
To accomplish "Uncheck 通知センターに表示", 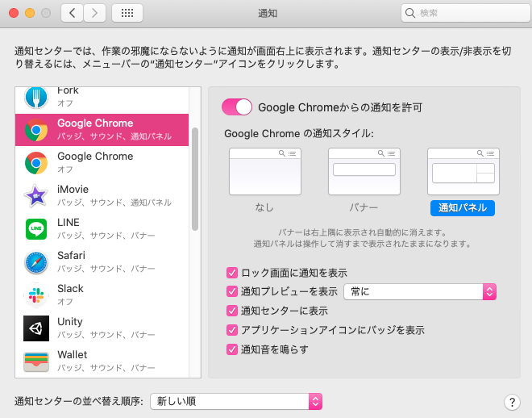I will pos(232,311).
